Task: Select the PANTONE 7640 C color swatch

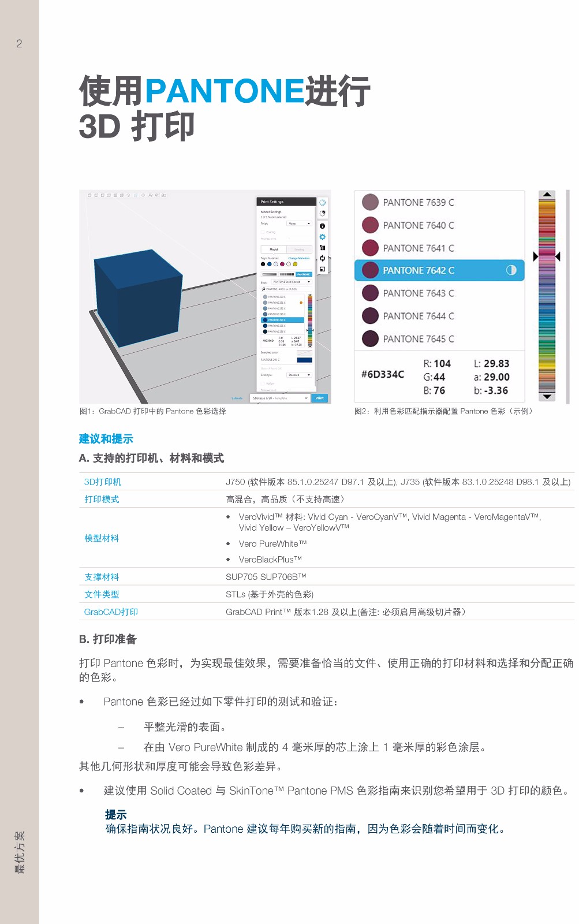Action: (x=370, y=225)
